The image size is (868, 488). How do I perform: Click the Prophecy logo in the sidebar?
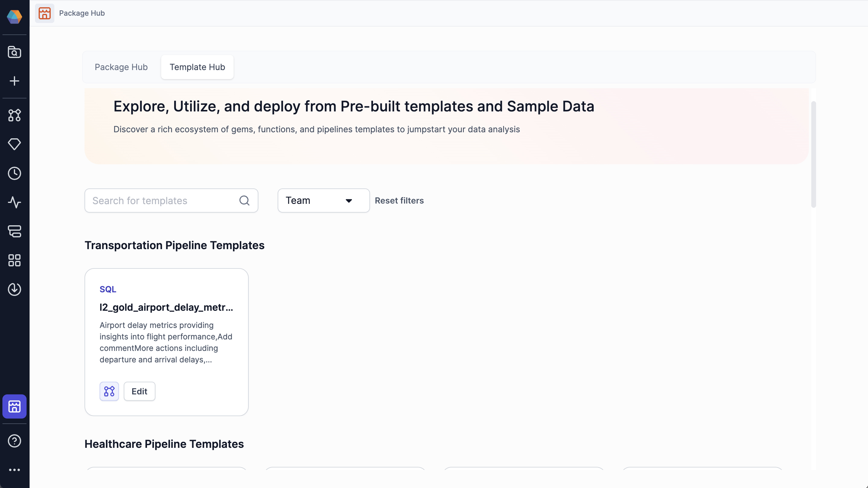[14, 17]
